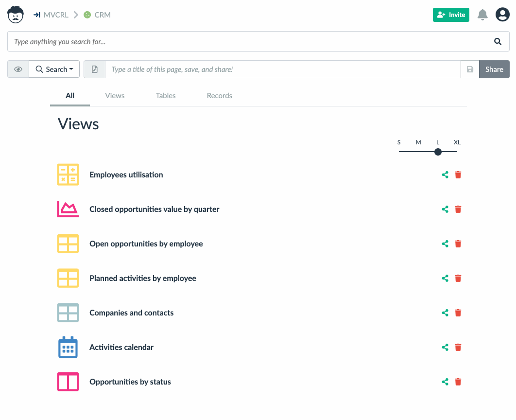Image resolution: width=516 pixels, height=420 pixels.
Task: Share the Employees utilisation view
Action: [x=445, y=175]
